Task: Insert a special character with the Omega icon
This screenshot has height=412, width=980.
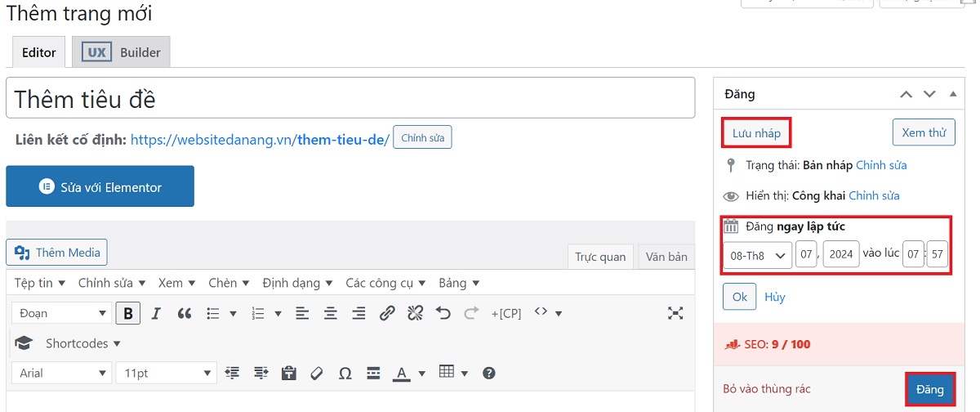Action: tap(345, 373)
